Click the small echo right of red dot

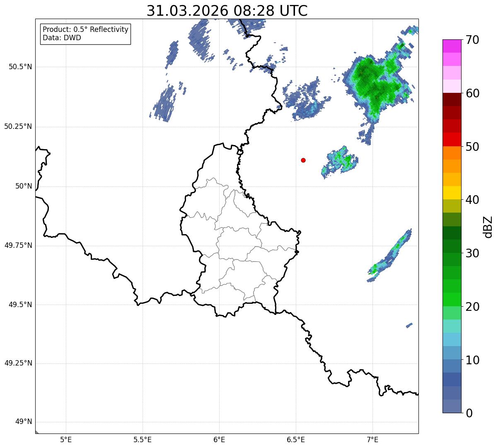[340, 162]
